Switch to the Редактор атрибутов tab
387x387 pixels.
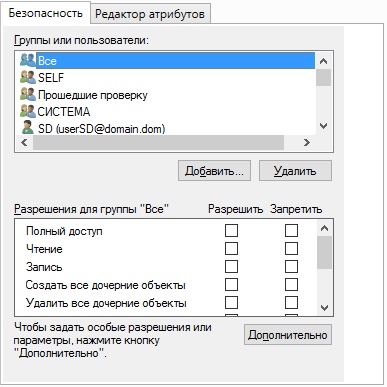tap(150, 14)
